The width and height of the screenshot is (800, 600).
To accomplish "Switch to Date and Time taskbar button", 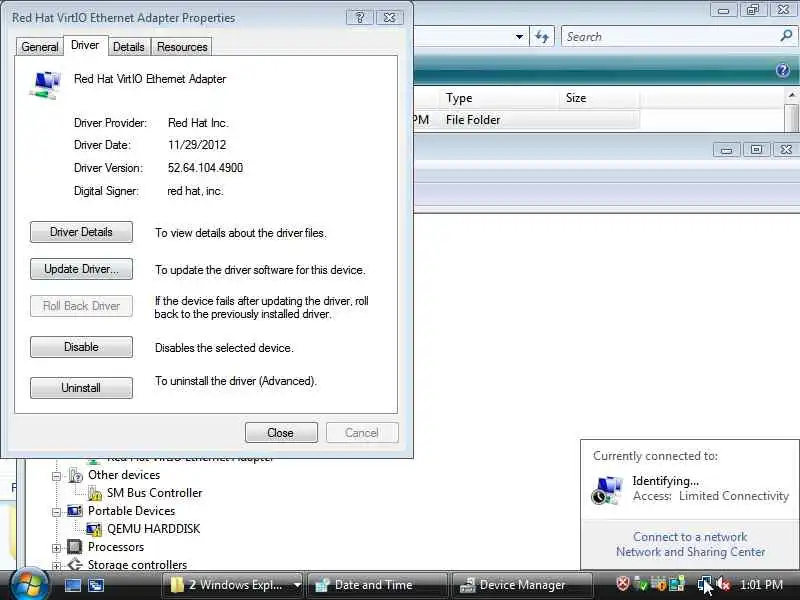I will point(377,585).
